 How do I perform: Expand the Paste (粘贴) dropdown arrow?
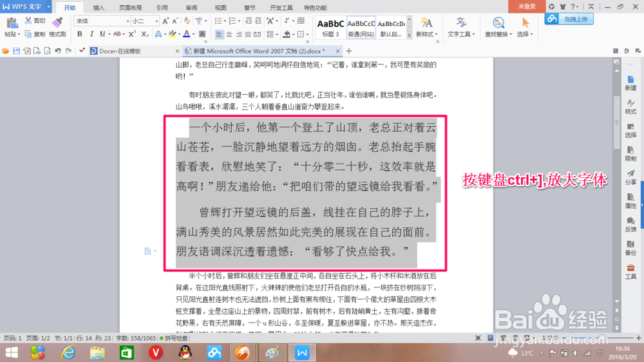coord(19,35)
